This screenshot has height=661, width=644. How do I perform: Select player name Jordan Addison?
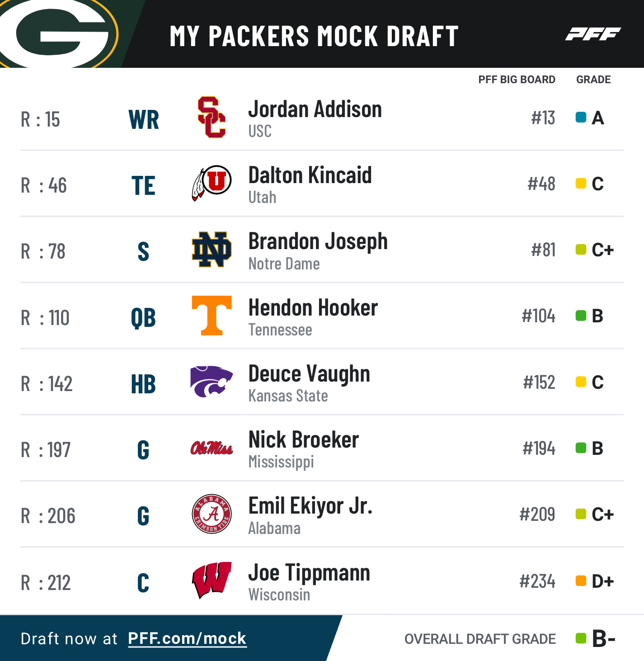tap(315, 109)
